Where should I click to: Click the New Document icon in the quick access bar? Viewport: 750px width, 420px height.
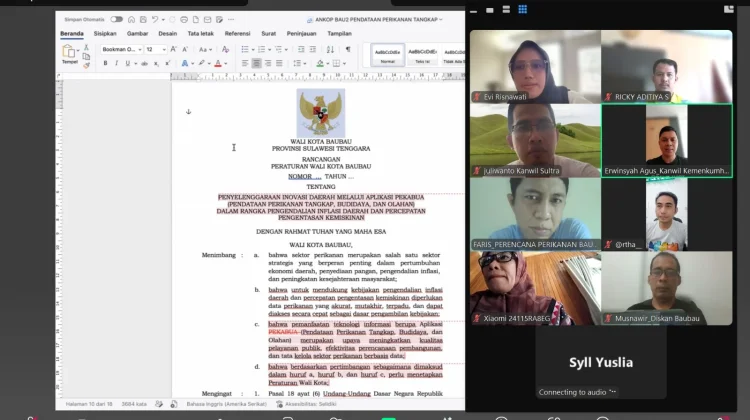pyautogui.click(x=196, y=20)
